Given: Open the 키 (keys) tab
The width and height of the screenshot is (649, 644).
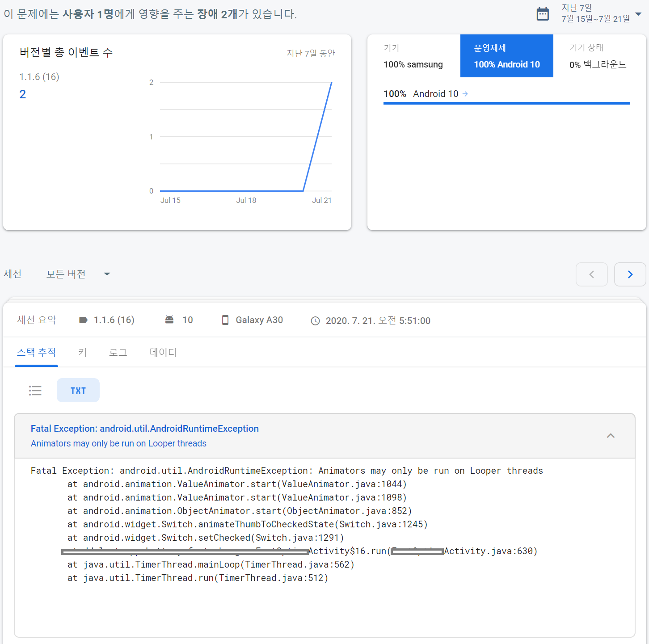Looking at the screenshot, I should [82, 353].
